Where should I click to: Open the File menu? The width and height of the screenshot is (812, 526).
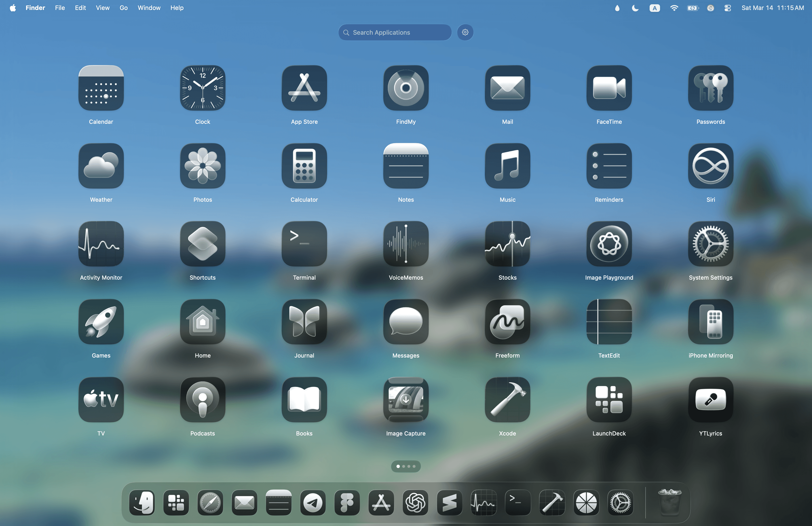pyautogui.click(x=60, y=8)
